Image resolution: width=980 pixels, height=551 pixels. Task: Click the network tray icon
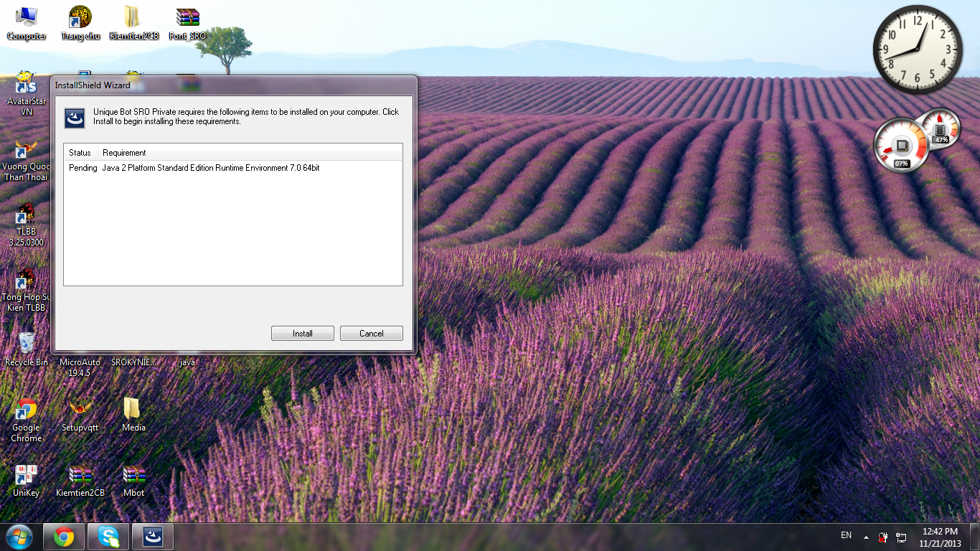[901, 537]
